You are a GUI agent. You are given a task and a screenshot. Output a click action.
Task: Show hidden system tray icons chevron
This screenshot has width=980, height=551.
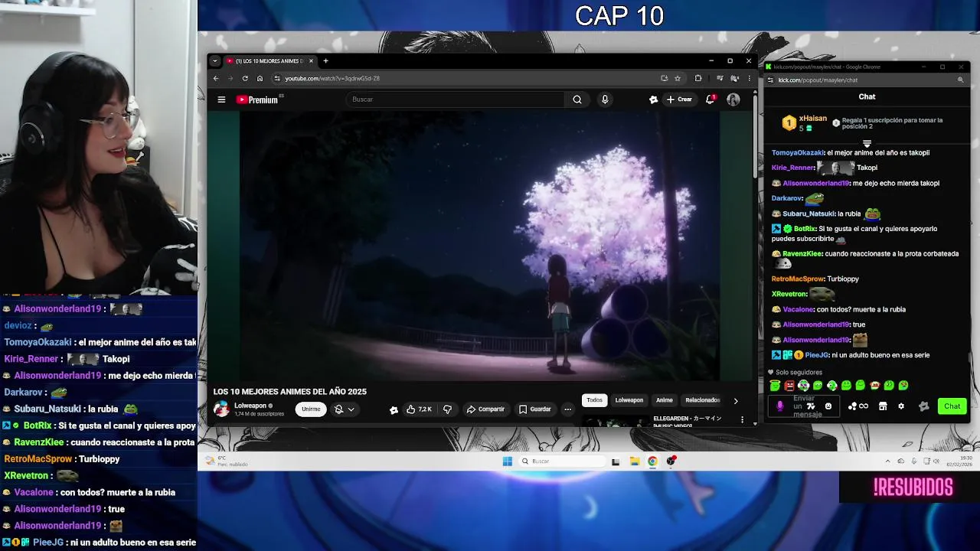[x=887, y=461]
